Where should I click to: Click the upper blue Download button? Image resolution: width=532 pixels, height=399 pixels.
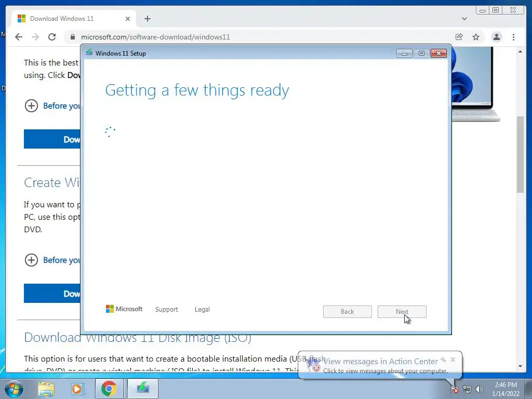coord(52,139)
